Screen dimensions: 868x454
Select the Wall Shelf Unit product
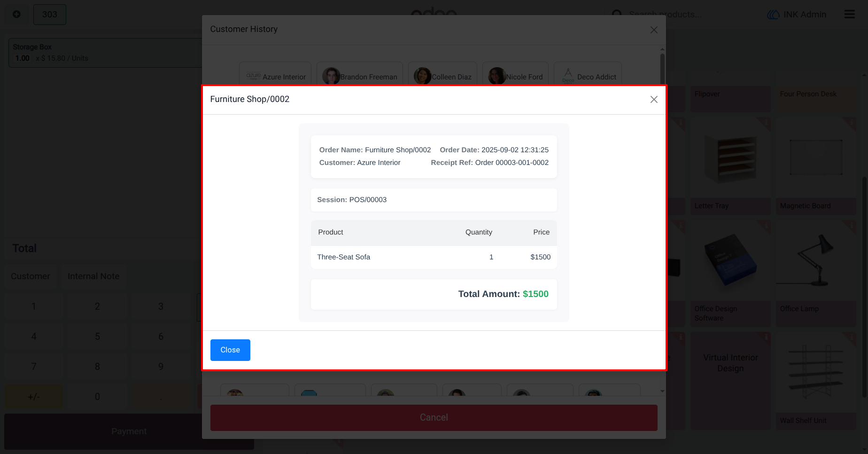(816, 381)
